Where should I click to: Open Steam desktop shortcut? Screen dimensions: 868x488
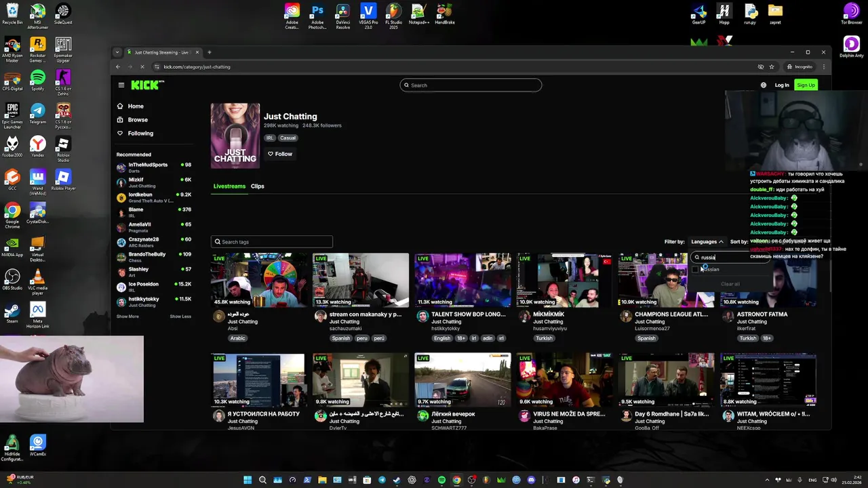[x=12, y=313]
